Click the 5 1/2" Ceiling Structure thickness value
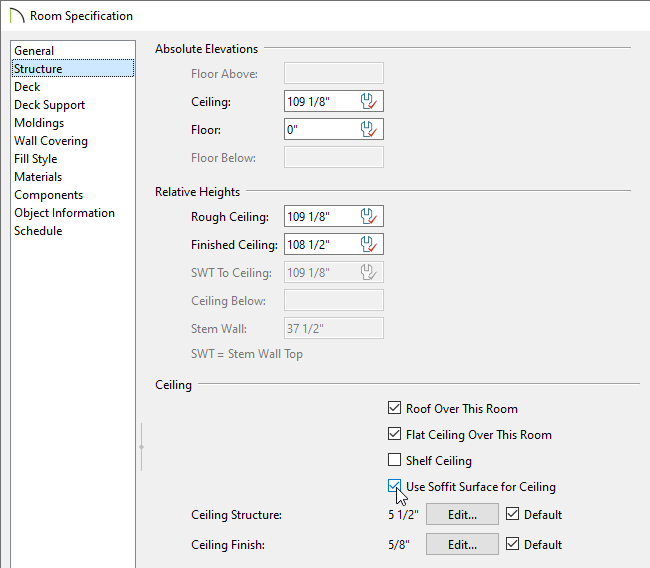 (403, 515)
